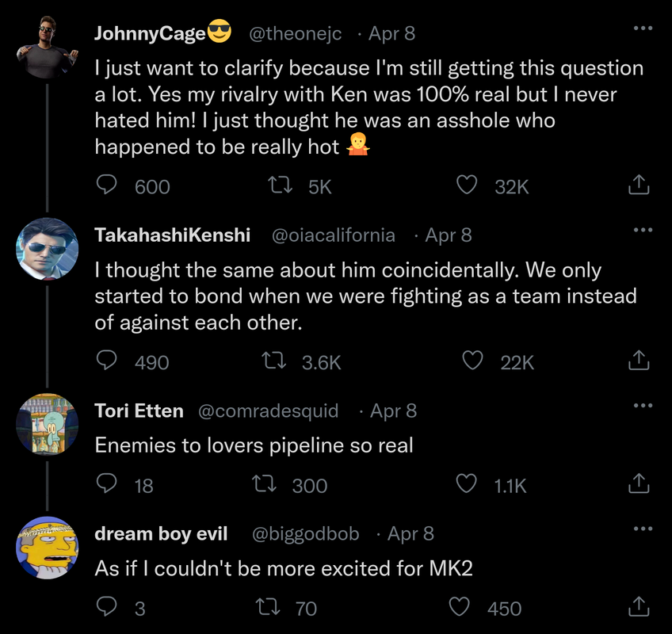The height and width of the screenshot is (634, 672).
Task: Retweet dream boy evil's MK2 tweet
Action: (x=267, y=608)
